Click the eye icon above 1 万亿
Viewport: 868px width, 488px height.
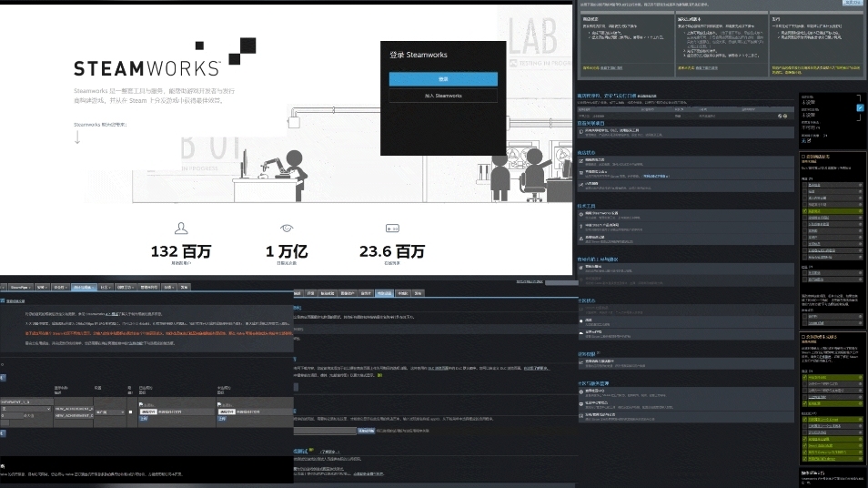pyautogui.click(x=287, y=228)
